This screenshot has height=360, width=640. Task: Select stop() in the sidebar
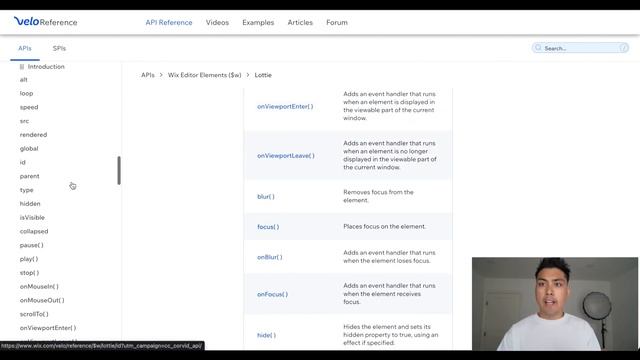[29, 273]
